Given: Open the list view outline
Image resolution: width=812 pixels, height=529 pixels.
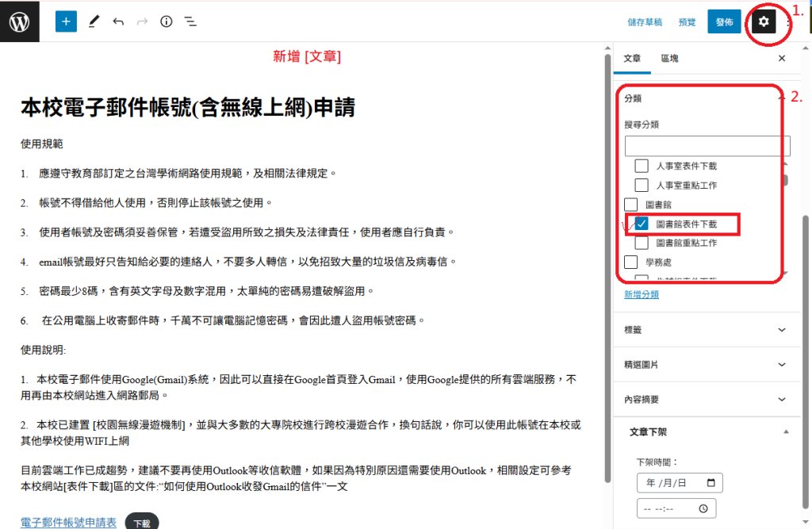Looking at the screenshot, I should point(190,21).
